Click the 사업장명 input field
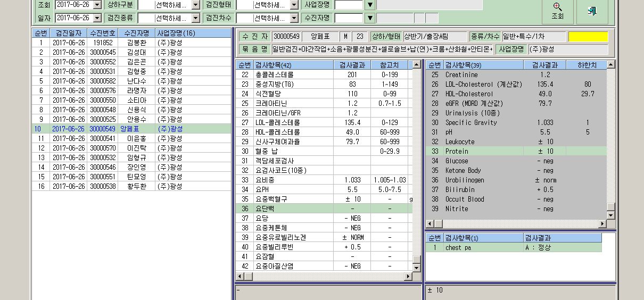The image size is (644, 300). 349,5
